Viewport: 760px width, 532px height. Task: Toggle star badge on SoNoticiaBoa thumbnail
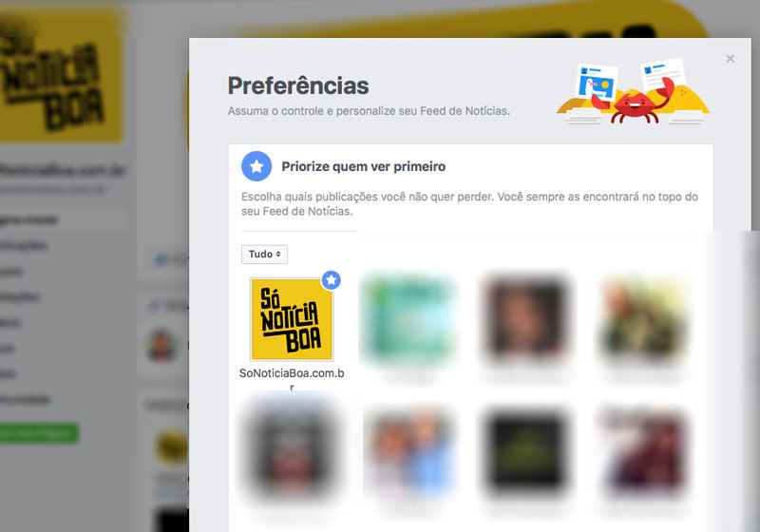(x=331, y=280)
